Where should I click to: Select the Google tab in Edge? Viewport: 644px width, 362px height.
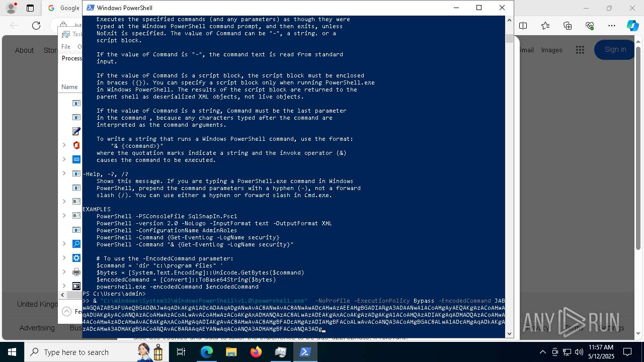click(x=64, y=8)
